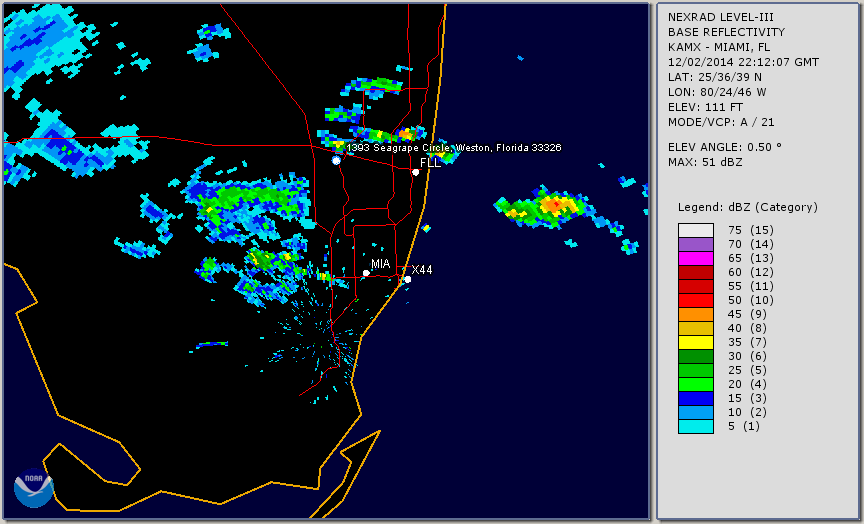864x524 pixels.
Task: Click the '12/02/2014 22:12:07 GMT' timestamp
Action: point(743,62)
